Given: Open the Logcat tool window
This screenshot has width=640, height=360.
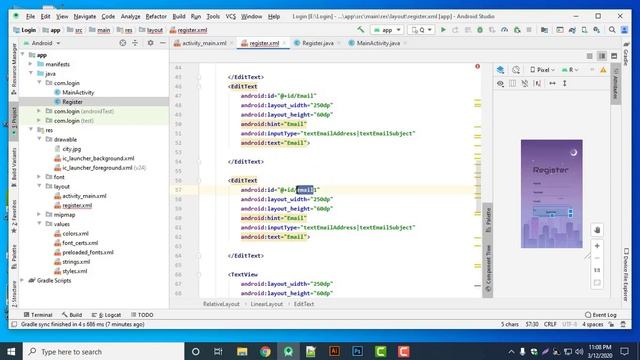Looking at the screenshot, I should [107, 315].
